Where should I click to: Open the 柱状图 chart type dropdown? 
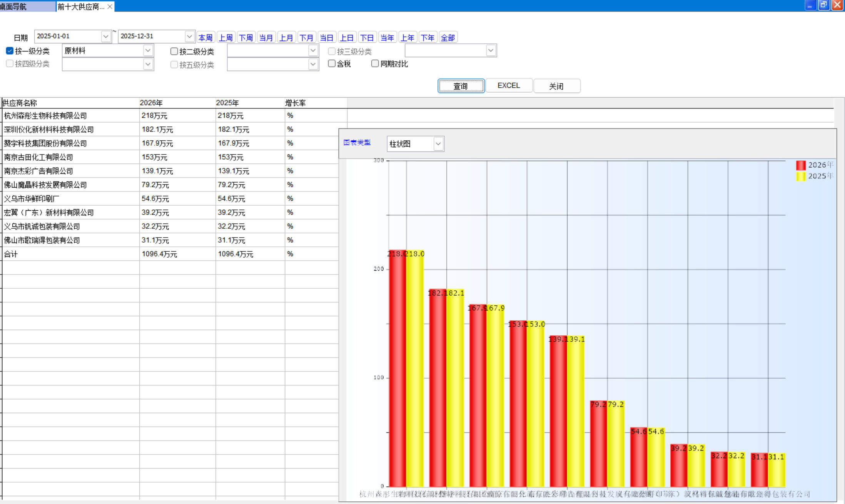coord(438,144)
